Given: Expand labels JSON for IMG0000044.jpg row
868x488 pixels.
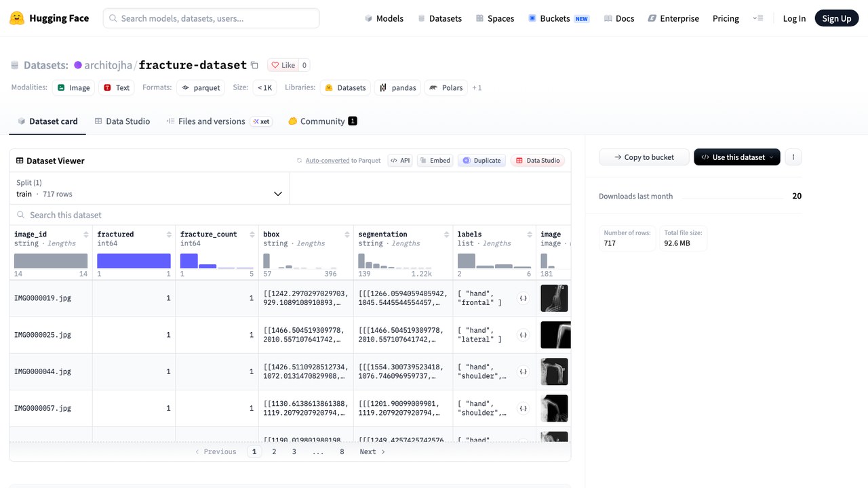Looking at the screenshot, I should [523, 371].
